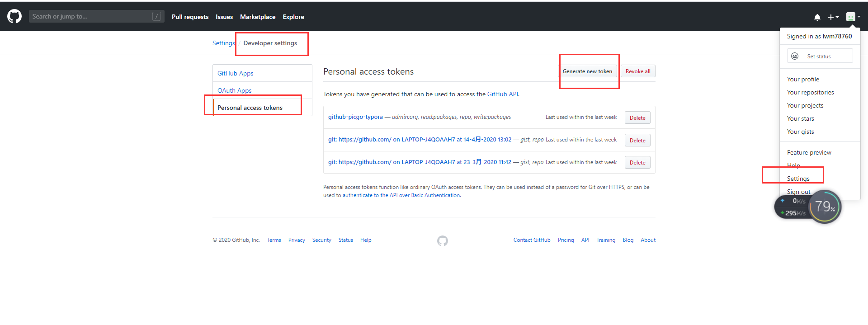Image resolution: width=868 pixels, height=325 pixels.
Task: Click Signed in as lwm78760 text
Action: tap(819, 36)
